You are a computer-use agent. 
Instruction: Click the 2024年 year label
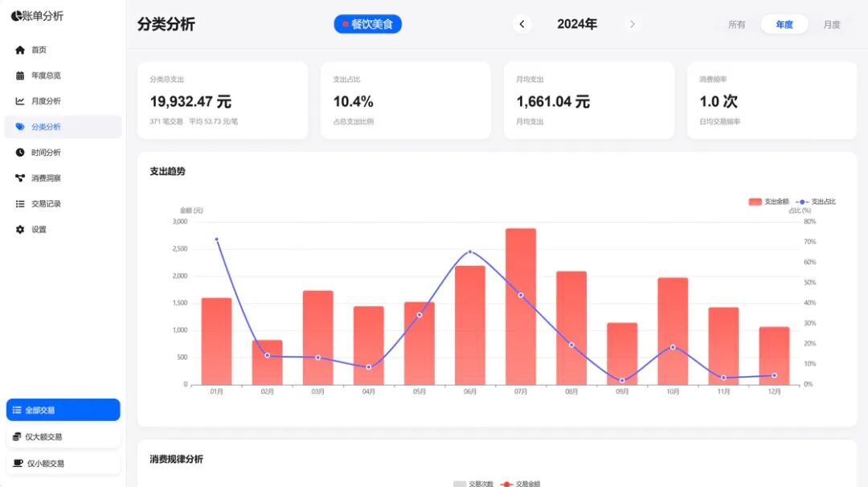click(577, 24)
